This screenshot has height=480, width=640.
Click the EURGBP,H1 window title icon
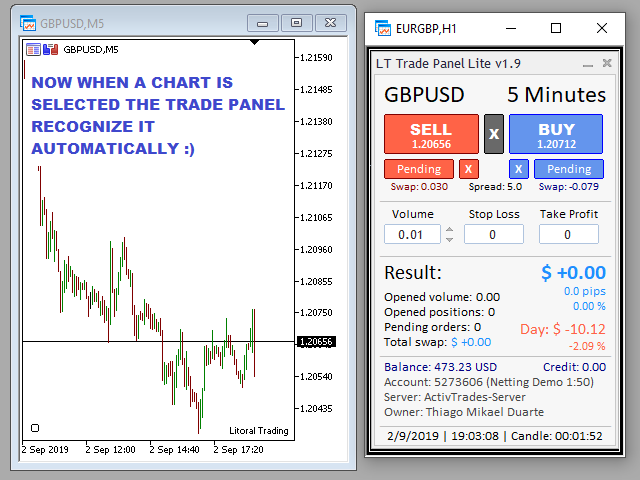[380, 28]
